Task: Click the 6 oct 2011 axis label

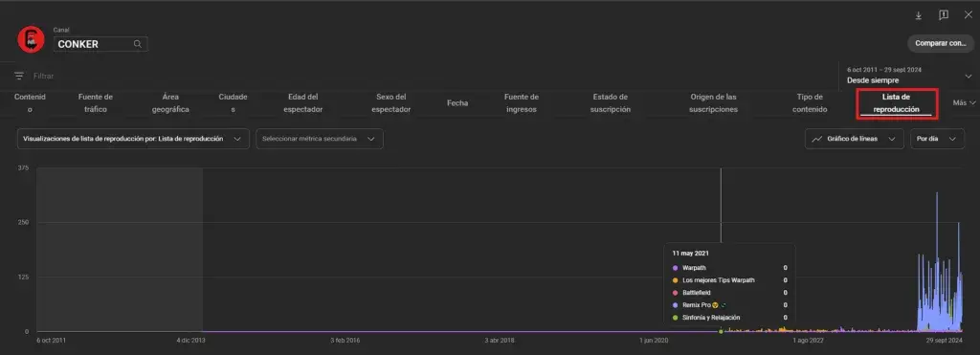Action: (52, 341)
